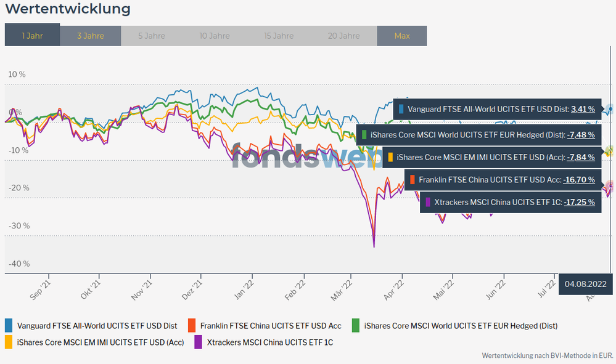
Task: Click the green iShares Core MSCI World swatch
Action: pyautogui.click(x=356, y=326)
